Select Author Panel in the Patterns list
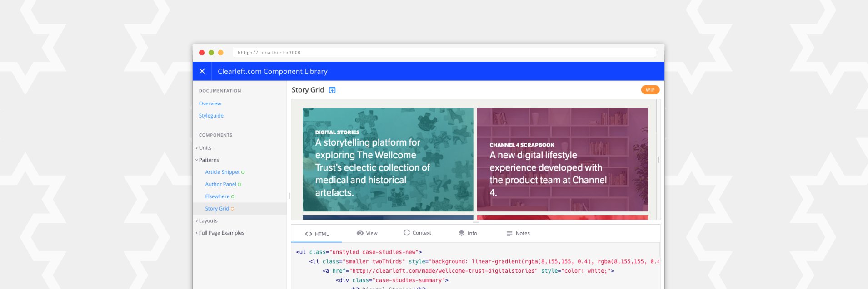This screenshot has width=868, height=289. click(220, 185)
